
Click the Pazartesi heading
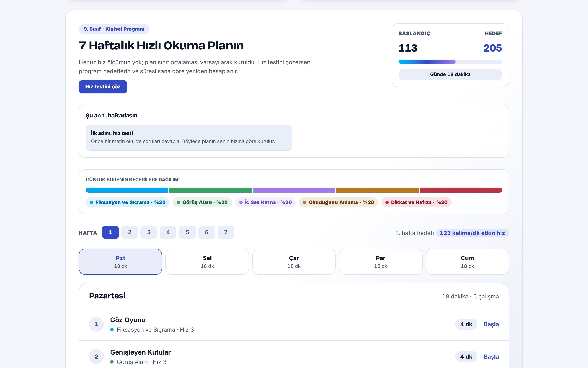(x=107, y=296)
